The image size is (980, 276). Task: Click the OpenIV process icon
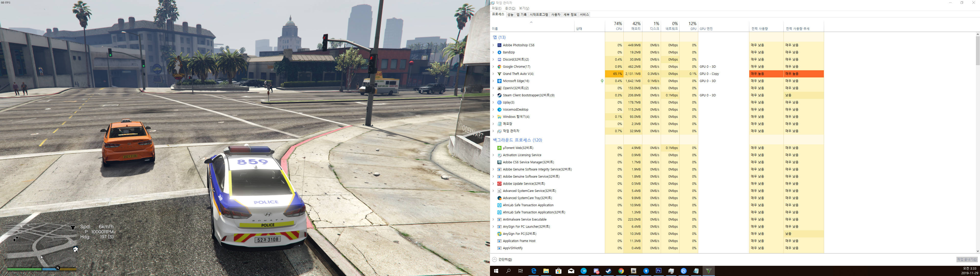(x=499, y=88)
